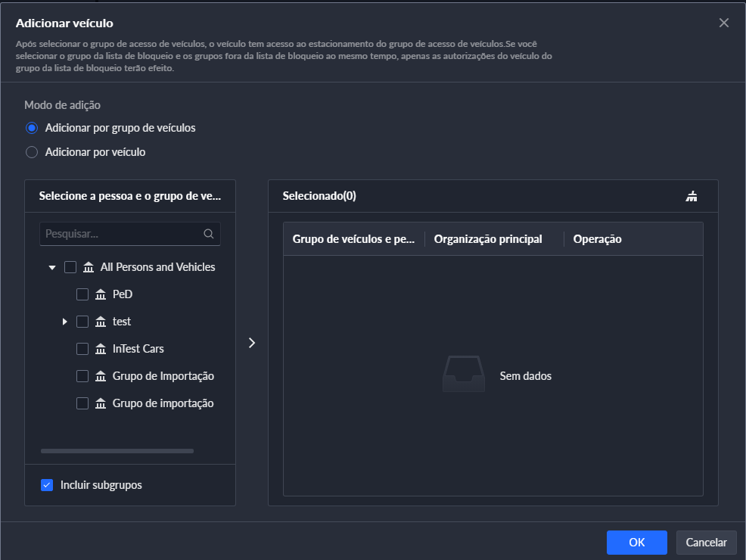Click the horizontal scrollbar in group tree

click(x=117, y=451)
